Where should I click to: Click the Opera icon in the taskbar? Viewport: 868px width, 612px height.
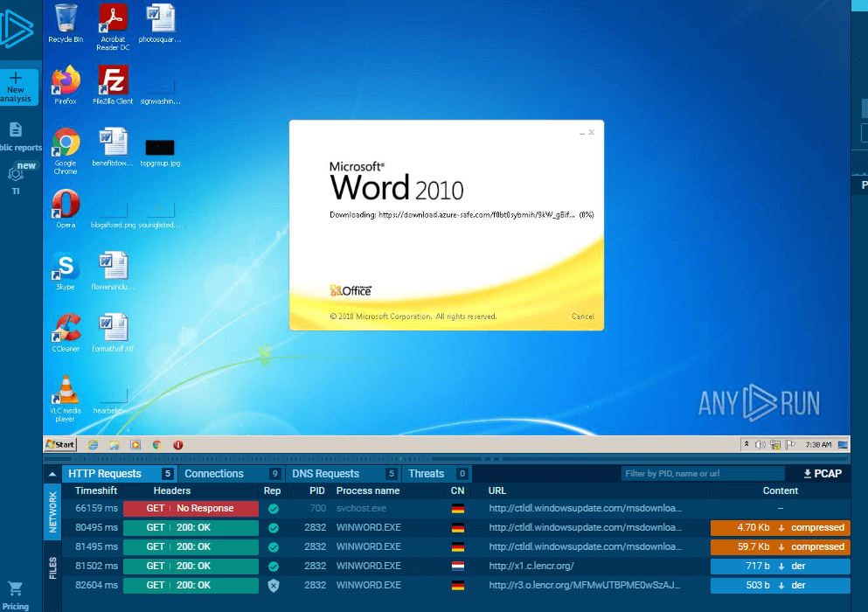(177, 445)
